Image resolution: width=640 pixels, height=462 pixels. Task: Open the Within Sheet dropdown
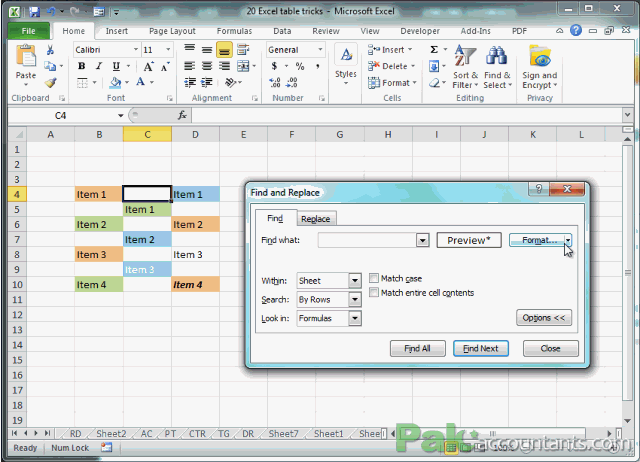(355, 281)
